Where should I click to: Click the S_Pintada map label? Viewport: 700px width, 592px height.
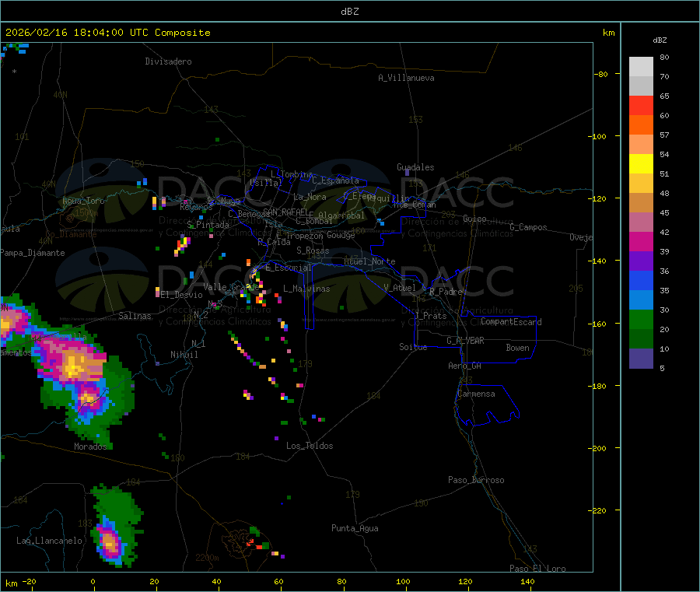point(208,225)
